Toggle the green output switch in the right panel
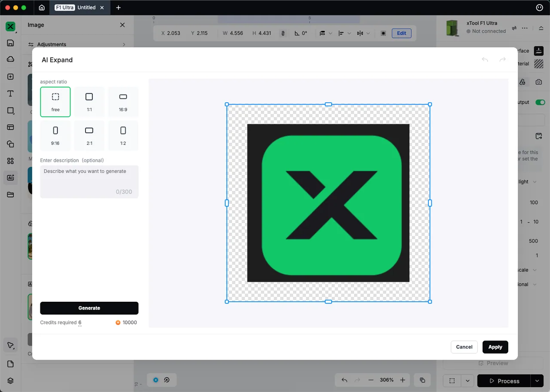 click(540, 102)
